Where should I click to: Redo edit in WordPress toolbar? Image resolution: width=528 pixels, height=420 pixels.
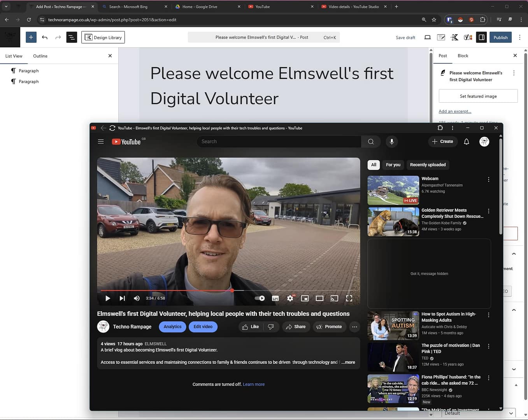58,37
